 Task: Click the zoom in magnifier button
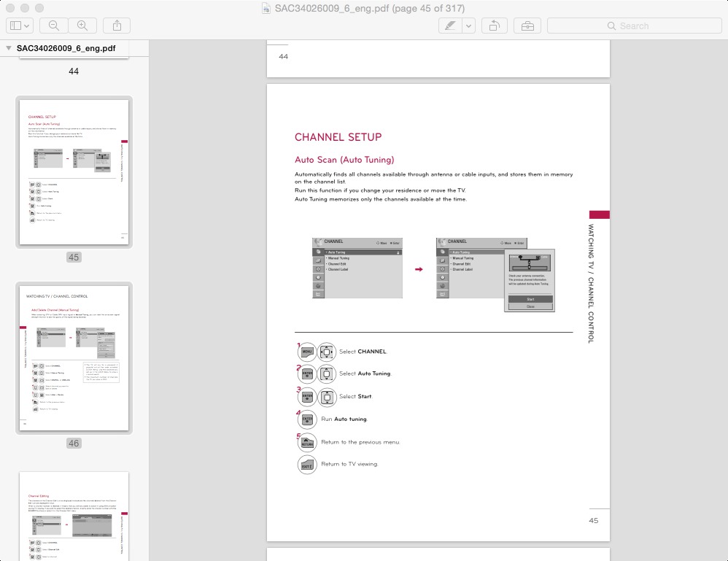coord(82,26)
